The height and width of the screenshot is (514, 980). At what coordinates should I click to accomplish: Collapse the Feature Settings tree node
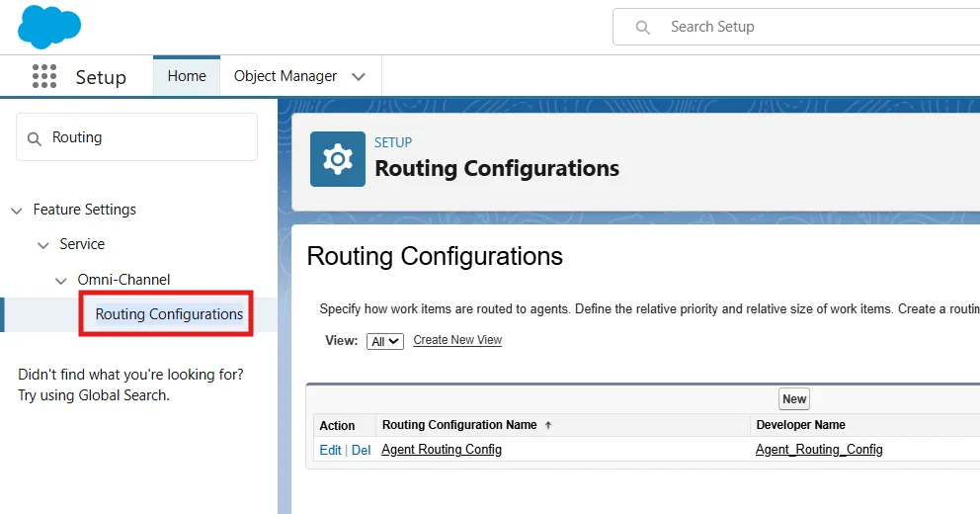(x=16, y=211)
